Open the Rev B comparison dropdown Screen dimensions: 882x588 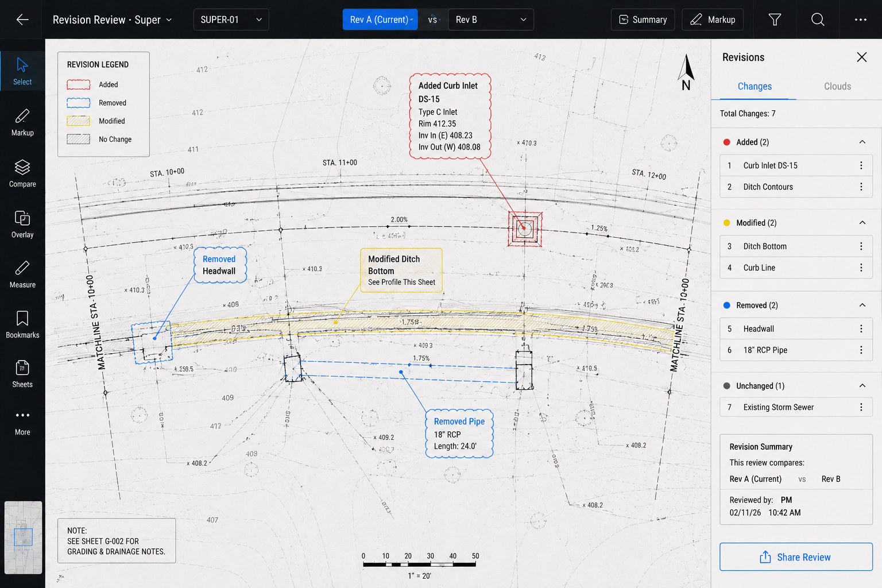491,20
